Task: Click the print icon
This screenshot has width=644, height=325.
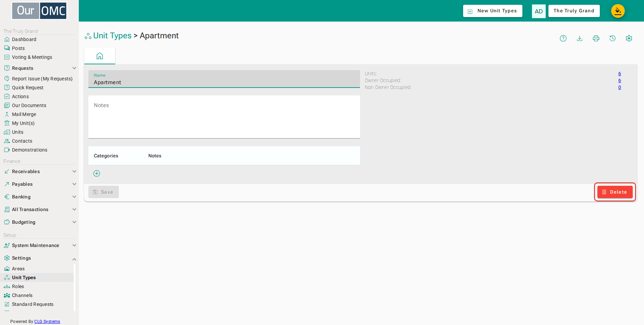Action: click(x=596, y=38)
